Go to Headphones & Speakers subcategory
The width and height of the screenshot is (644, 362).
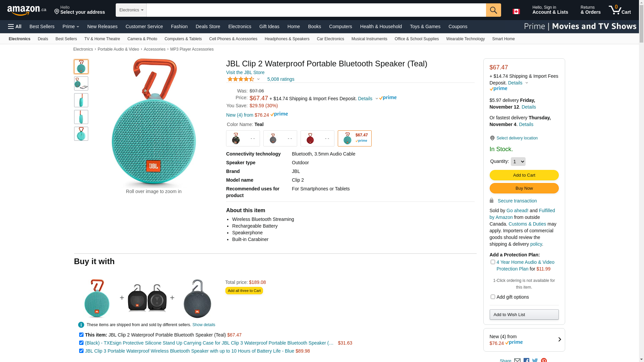(287, 39)
